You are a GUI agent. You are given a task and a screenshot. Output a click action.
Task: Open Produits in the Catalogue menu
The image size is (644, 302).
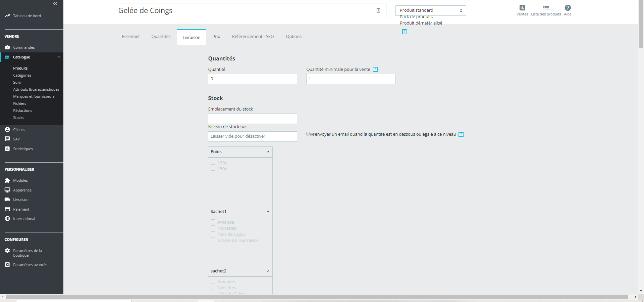pos(20,68)
